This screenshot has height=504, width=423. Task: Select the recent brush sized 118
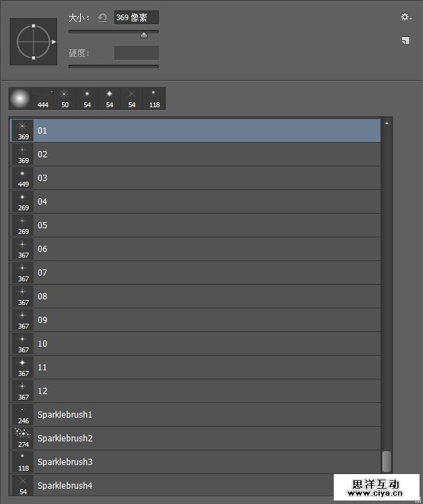click(154, 98)
